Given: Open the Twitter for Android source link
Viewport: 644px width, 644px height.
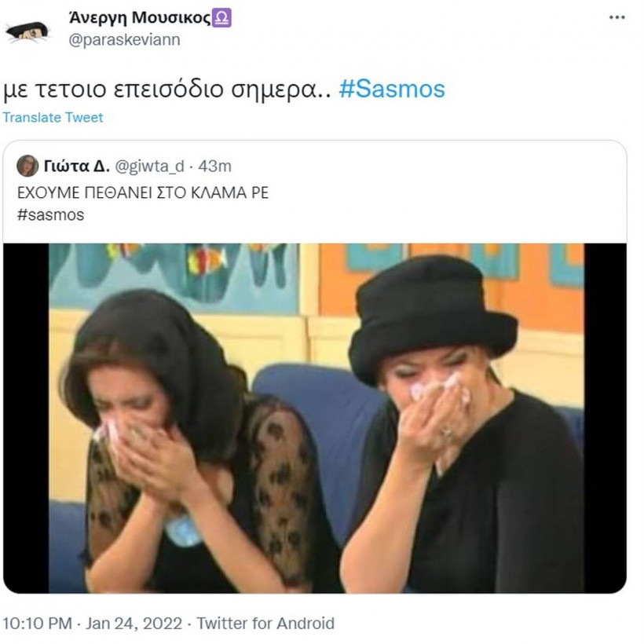Looking at the screenshot, I should [x=265, y=624].
